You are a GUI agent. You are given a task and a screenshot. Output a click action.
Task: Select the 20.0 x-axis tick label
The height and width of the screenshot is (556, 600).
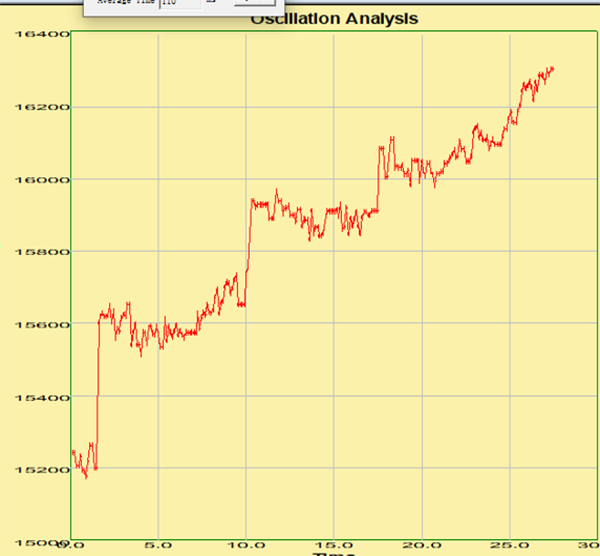point(422,546)
